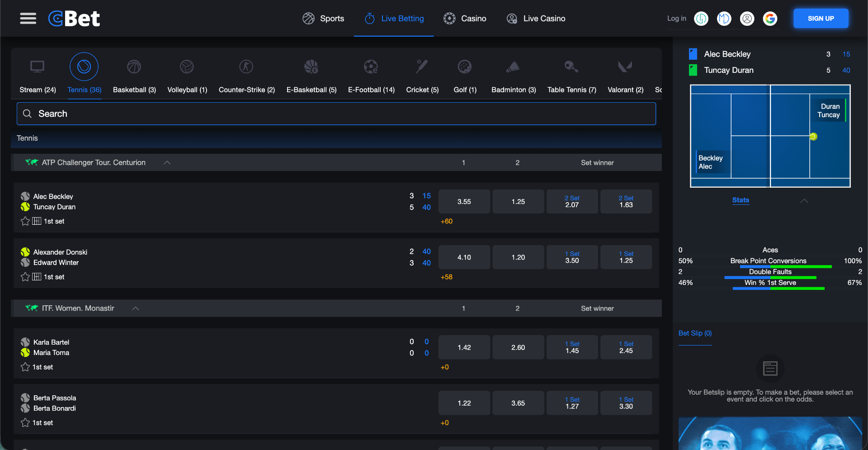Click the SIGN UP button
The width and height of the screenshot is (868, 450).
point(821,19)
